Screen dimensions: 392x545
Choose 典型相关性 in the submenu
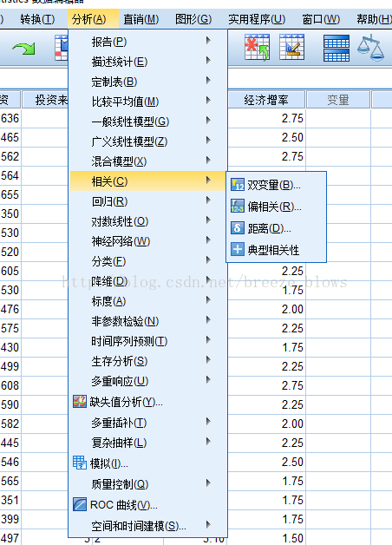[x=276, y=250]
